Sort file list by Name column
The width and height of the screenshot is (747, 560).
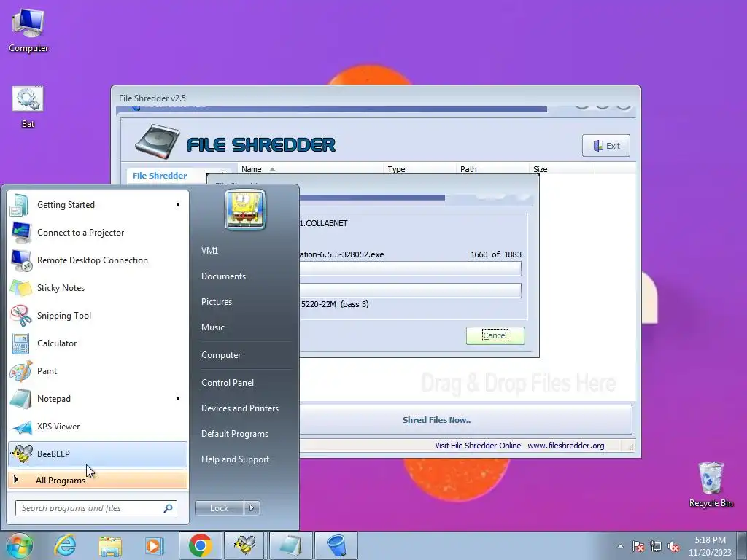[310, 169]
